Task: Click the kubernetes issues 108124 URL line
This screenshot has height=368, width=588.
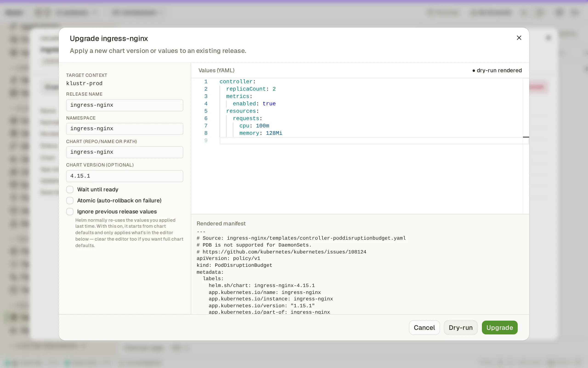Action: point(281,252)
